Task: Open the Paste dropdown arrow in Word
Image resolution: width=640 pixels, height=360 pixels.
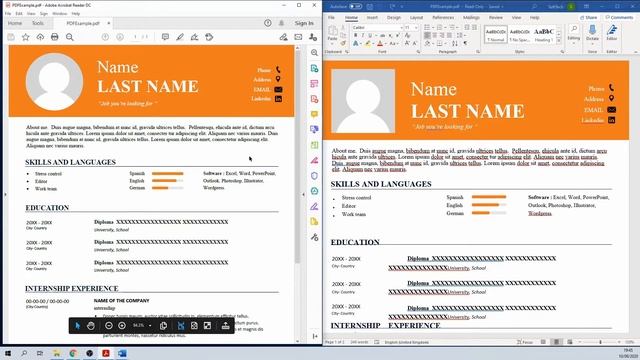Action: click(x=333, y=44)
